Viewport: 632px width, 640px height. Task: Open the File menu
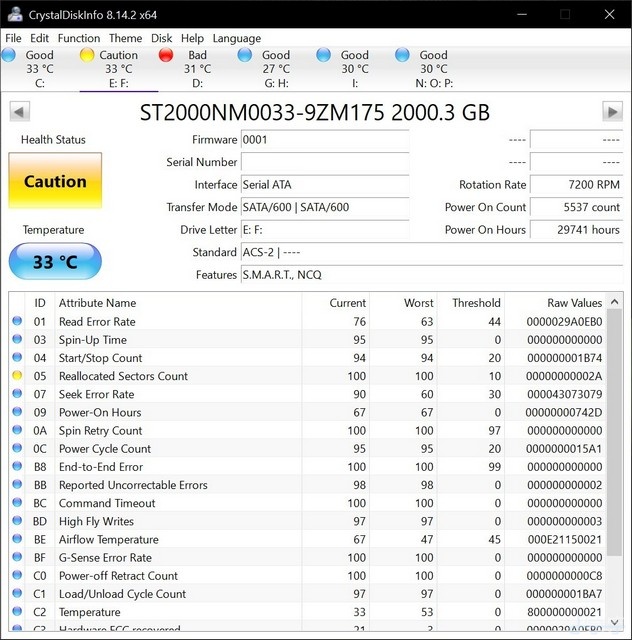click(13, 38)
